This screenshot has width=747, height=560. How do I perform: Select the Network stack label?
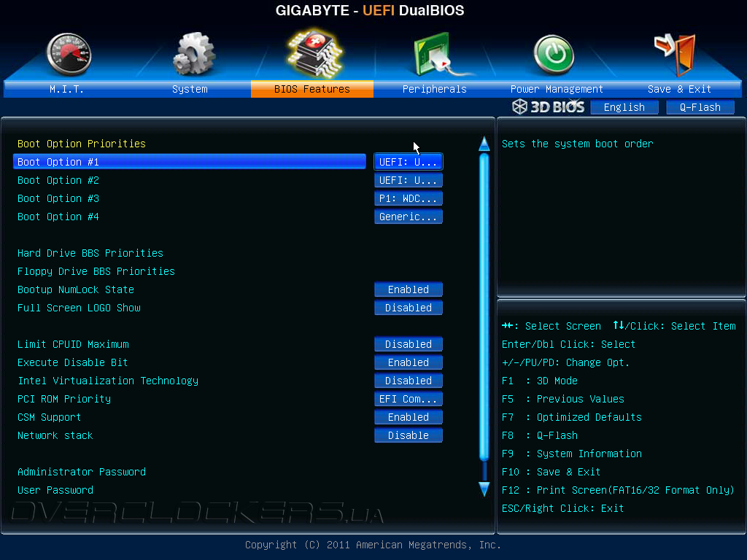[55, 435]
